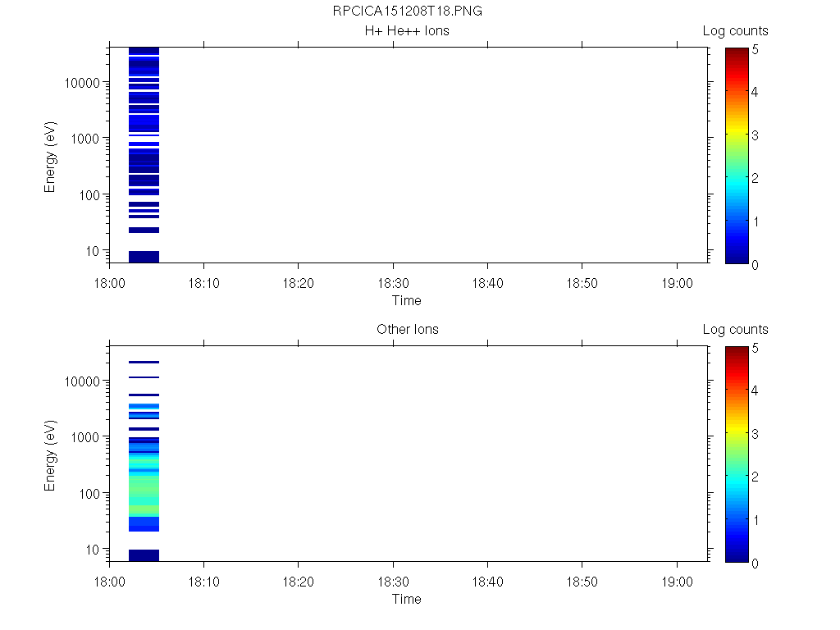This screenshot has height=630, width=840.
Task: Click color bar value 2 of H+ He++ plot
Action: click(x=755, y=178)
